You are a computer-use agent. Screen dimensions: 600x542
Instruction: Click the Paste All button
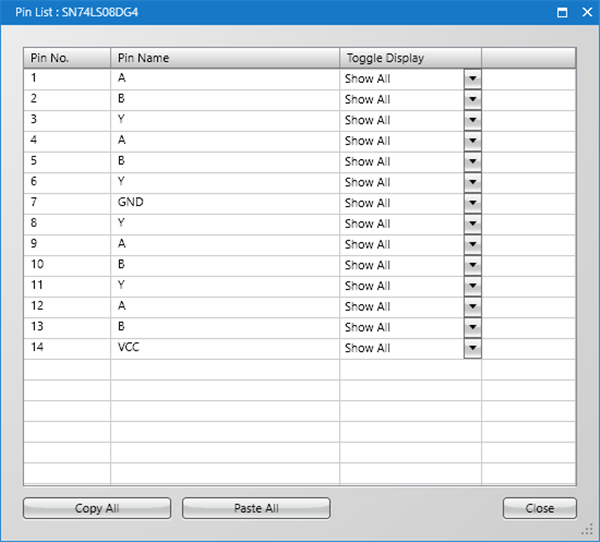click(256, 508)
